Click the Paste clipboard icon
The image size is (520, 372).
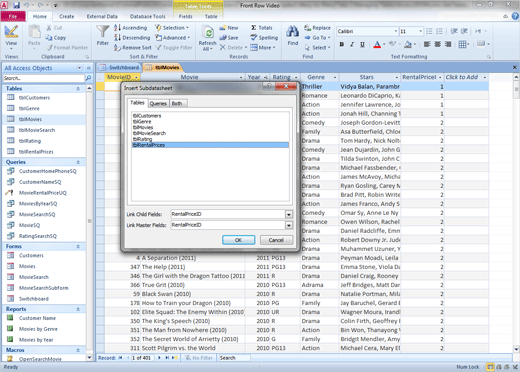[34, 32]
